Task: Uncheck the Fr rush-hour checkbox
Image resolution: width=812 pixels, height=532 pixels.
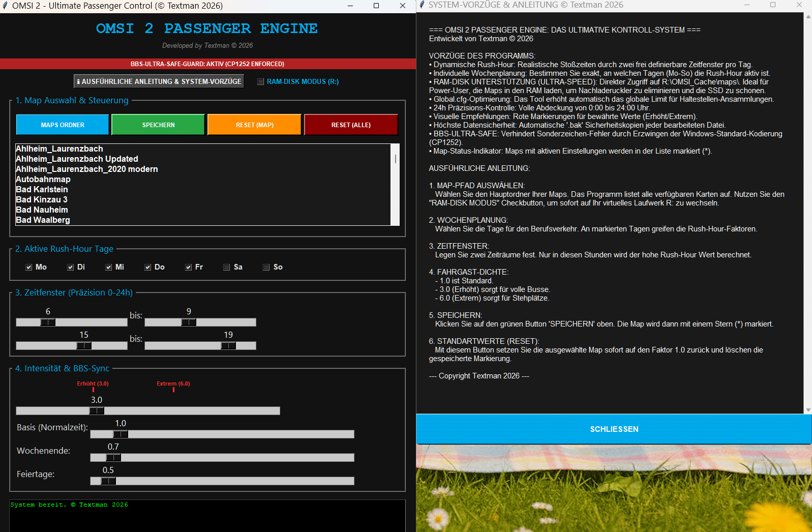Action: [x=189, y=268]
